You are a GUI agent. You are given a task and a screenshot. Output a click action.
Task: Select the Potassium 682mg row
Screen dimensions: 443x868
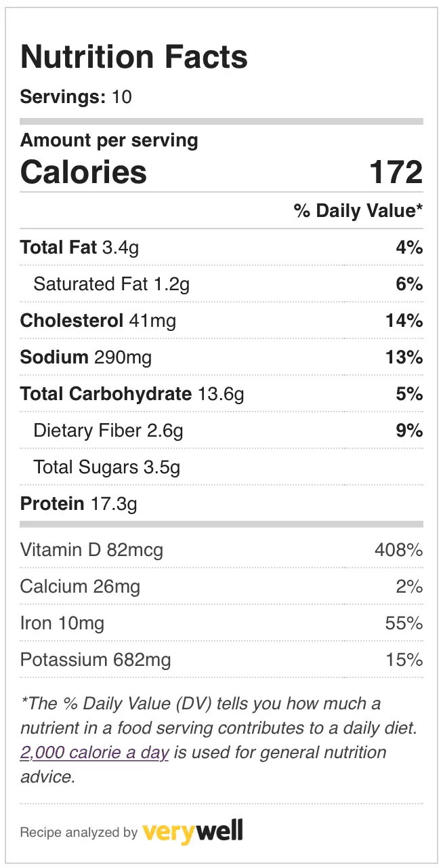(x=221, y=660)
